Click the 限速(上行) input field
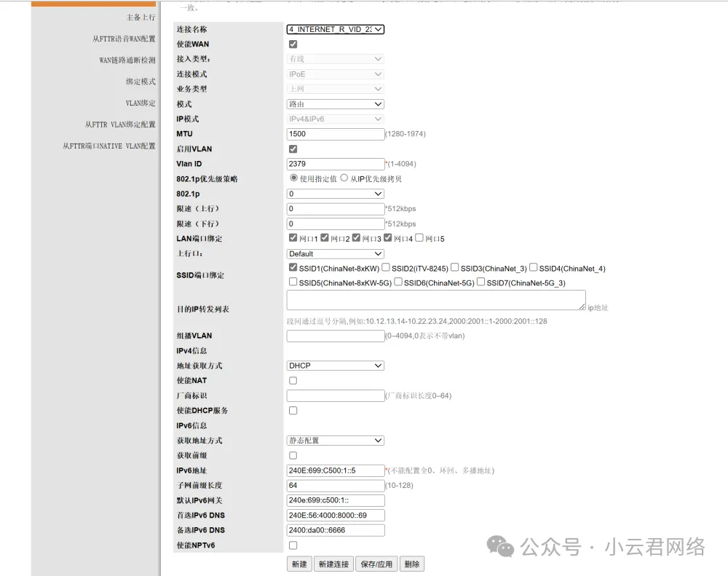Viewport: 728px width, 576px height. [x=335, y=209]
